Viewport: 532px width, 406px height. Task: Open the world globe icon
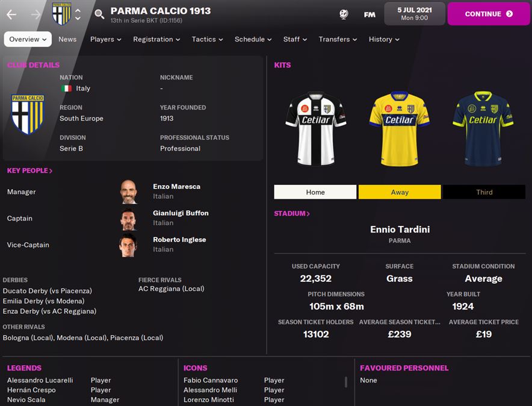[344, 14]
